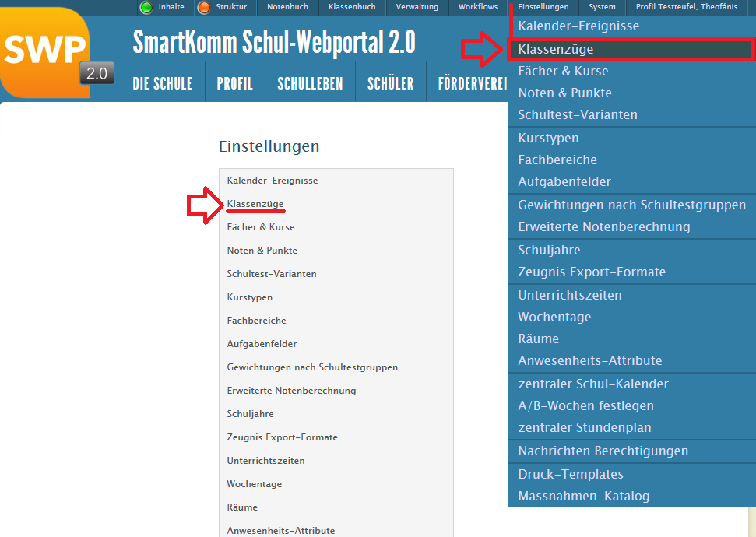Viewport: 756px width, 537px height.
Task: Open the Verwaltung top menu
Action: tap(417, 7)
